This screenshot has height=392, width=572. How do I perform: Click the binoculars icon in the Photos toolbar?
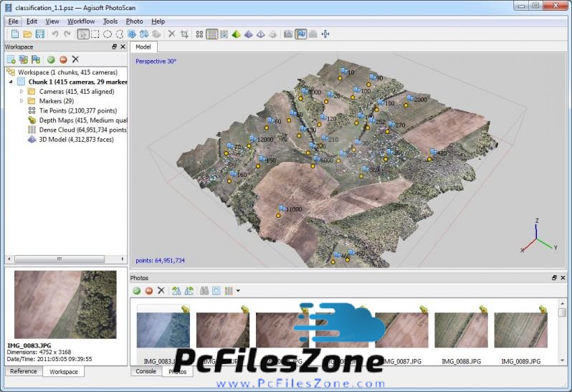pyautogui.click(x=204, y=291)
